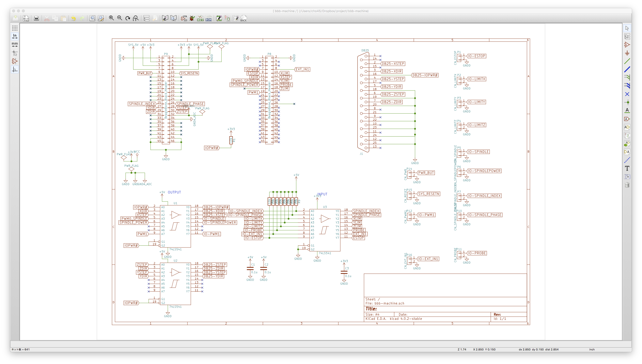
Task: Select the Place component (op-amp) tool
Action: [627, 45]
